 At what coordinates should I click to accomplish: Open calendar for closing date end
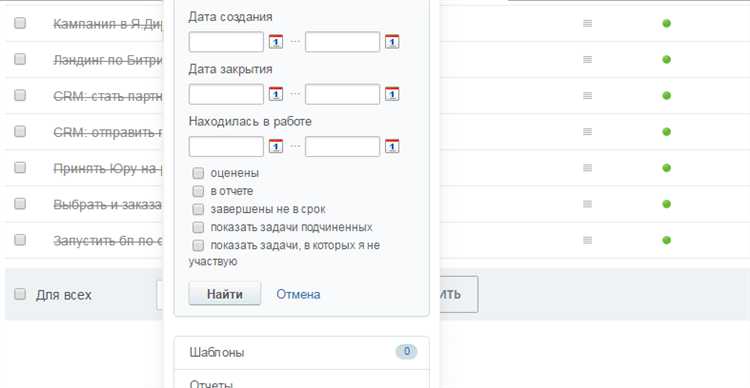coord(392,94)
